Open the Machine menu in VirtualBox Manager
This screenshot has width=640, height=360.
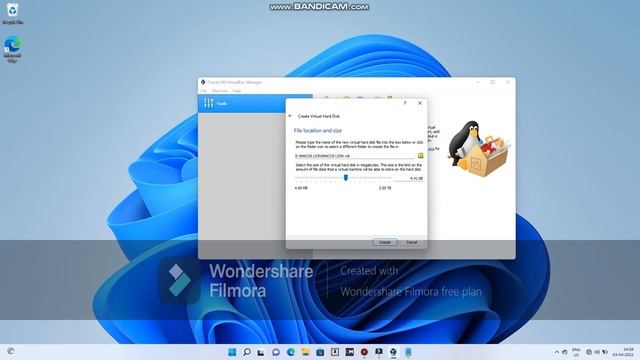tap(220, 91)
